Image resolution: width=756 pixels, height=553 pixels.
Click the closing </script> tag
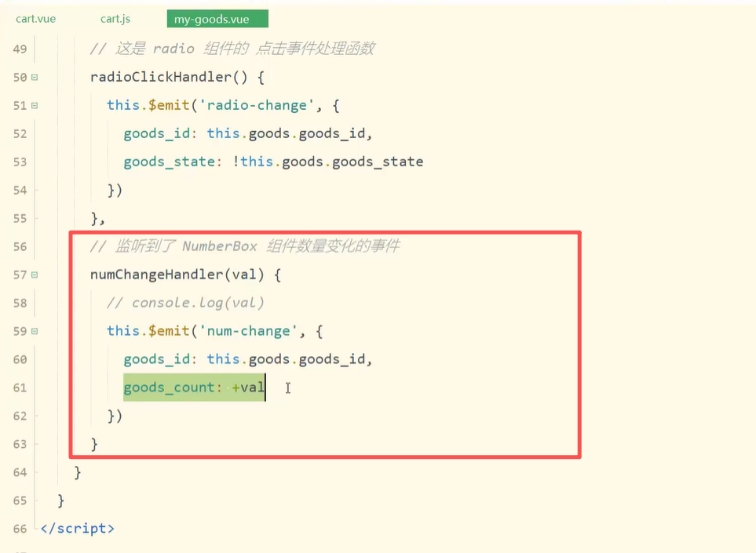pyautogui.click(x=78, y=529)
